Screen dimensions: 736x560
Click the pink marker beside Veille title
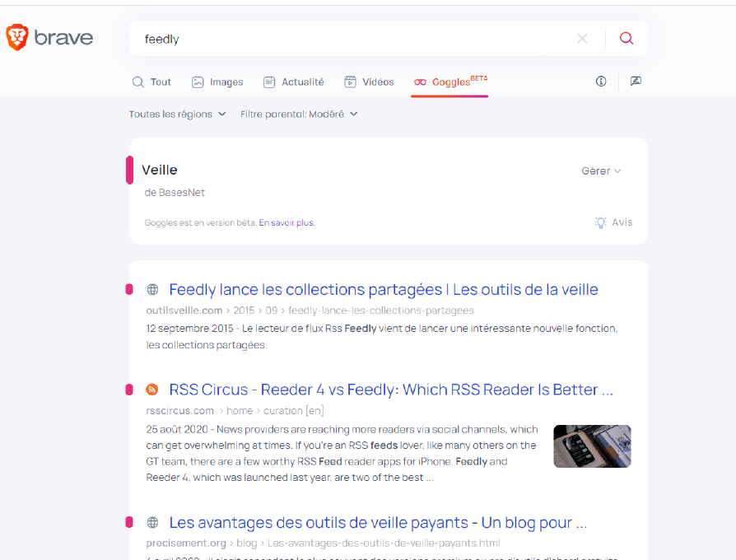pos(130,170)
